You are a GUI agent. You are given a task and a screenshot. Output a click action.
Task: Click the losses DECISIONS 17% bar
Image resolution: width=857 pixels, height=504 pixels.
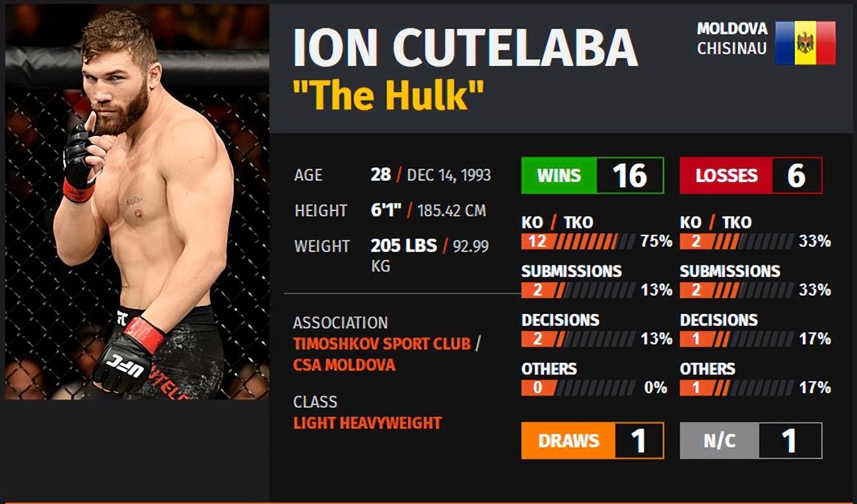coord(737,339)
